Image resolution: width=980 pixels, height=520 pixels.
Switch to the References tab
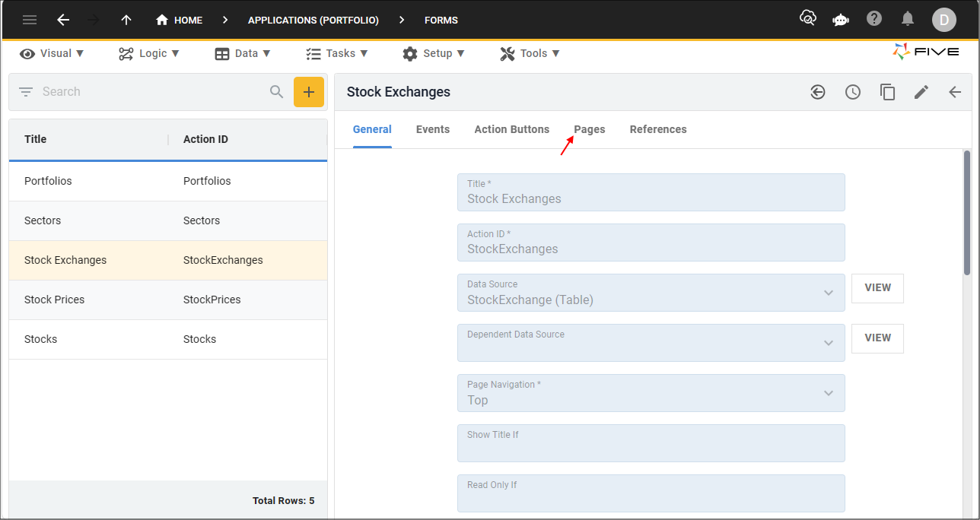coord(658,129)
